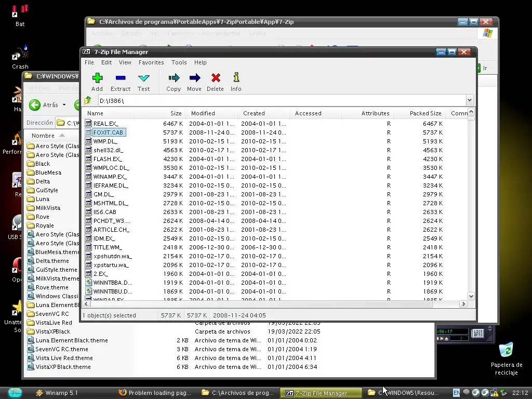Sort the list by the Created column
532x399 pixels.
pos(264,113)
